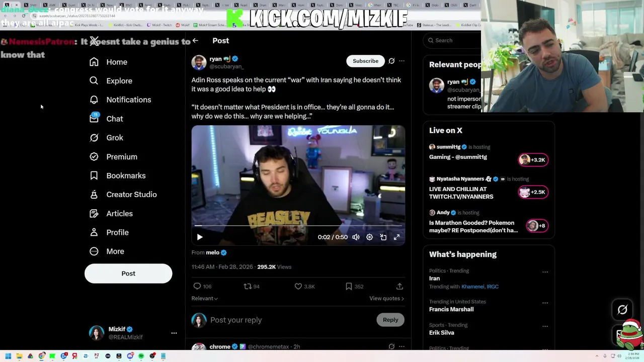The width and height of the screenshot is (644, 362).
Task: Open the Iran trending topic
Action: 434,278
